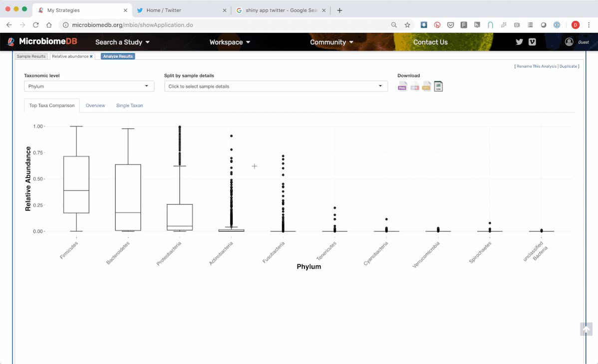
Task: Click the MicrobiomeDB logo
Action: click(x=42, y=41)
